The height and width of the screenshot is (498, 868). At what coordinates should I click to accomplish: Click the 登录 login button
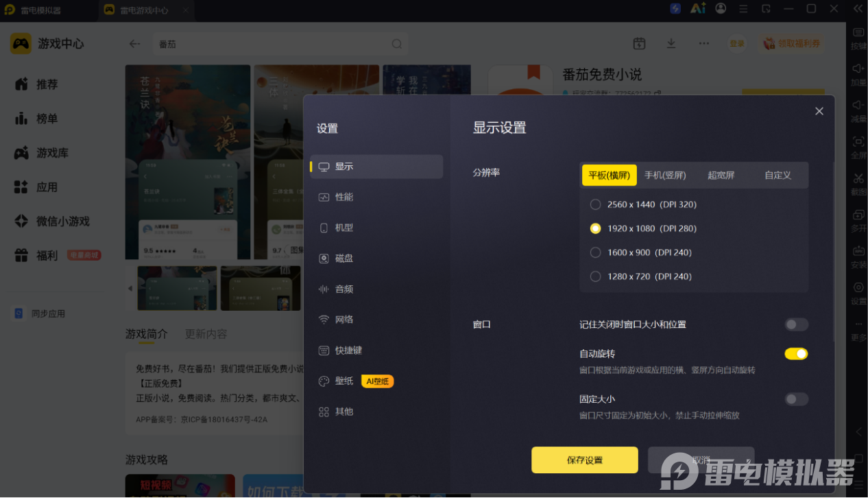(x=737, y=43)
